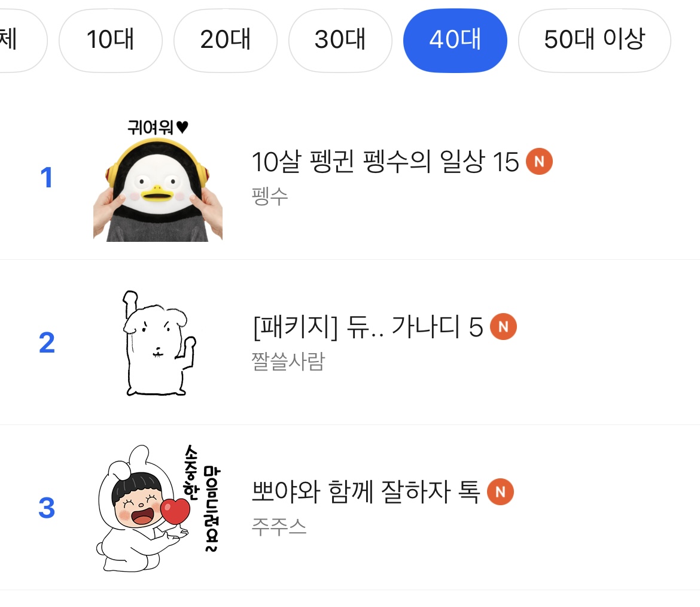Click the N badge after 뽀야와 함께 잘하자 톡

click(x=500, y=492)
